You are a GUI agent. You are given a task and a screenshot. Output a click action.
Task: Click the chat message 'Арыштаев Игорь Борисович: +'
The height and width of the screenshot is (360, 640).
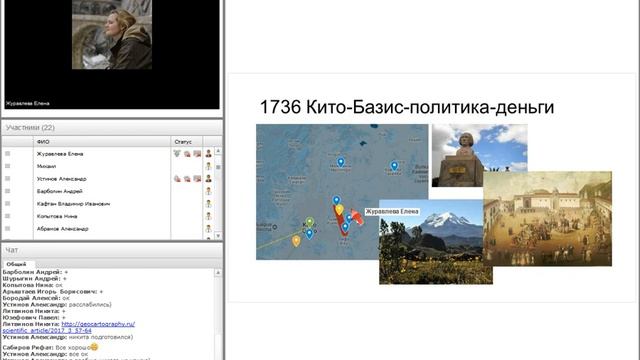[x=53, y=291]
